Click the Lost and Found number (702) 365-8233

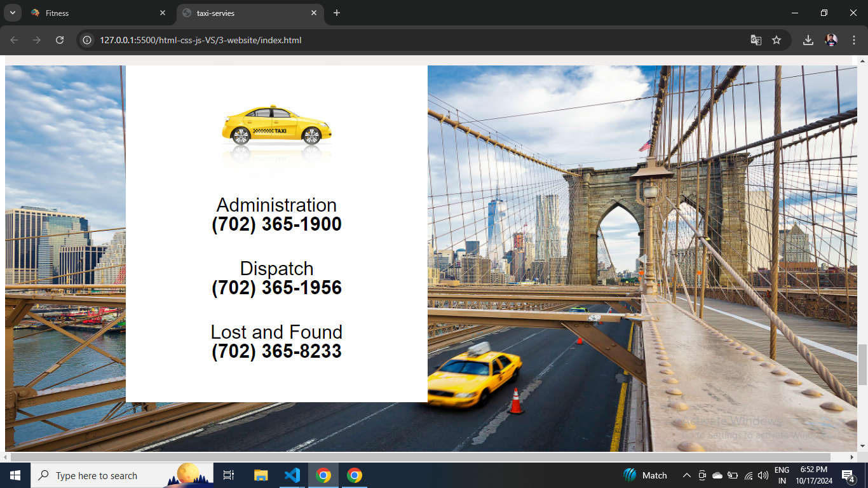click(x=276, y=351)
